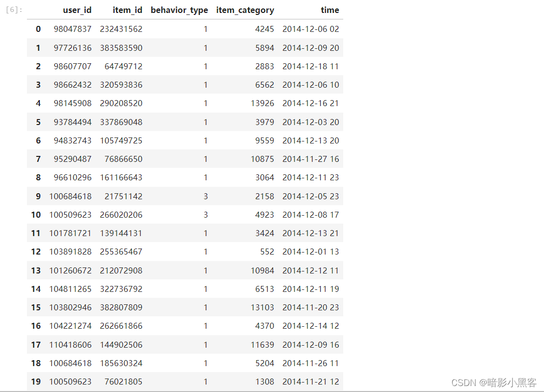Click item_category value 2158
The image size is (544, 392).
[265, 196]
